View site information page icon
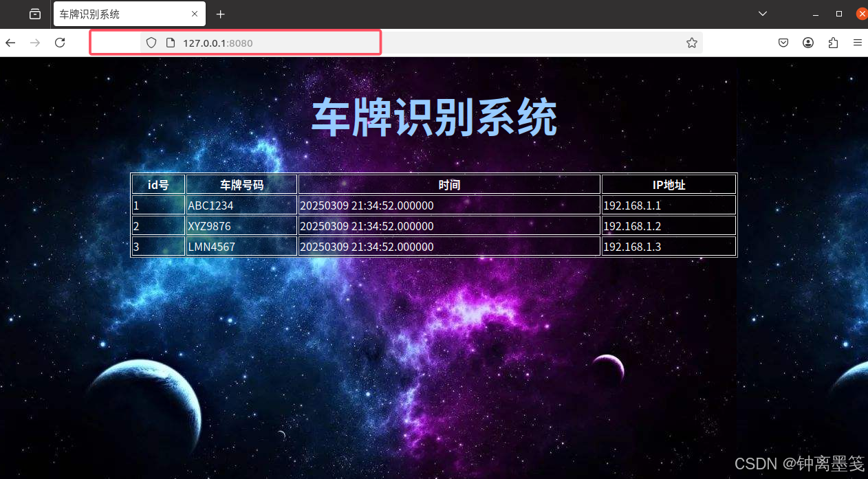 point(171,43)
